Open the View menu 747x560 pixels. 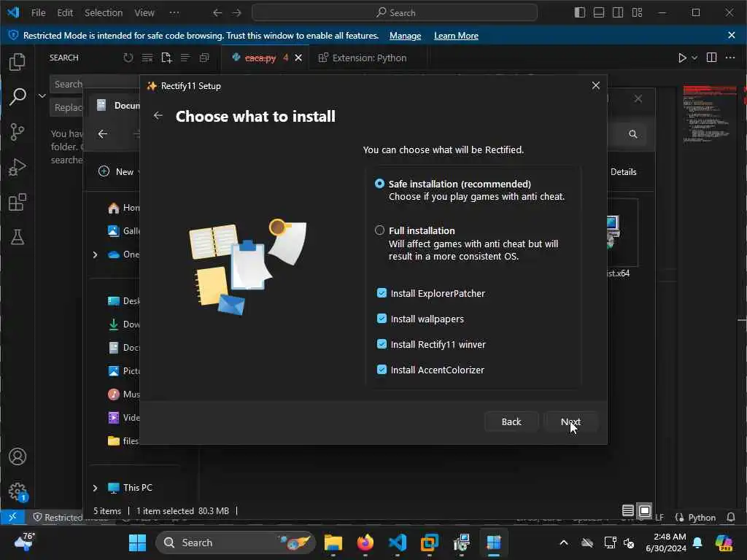coord(144,13)
